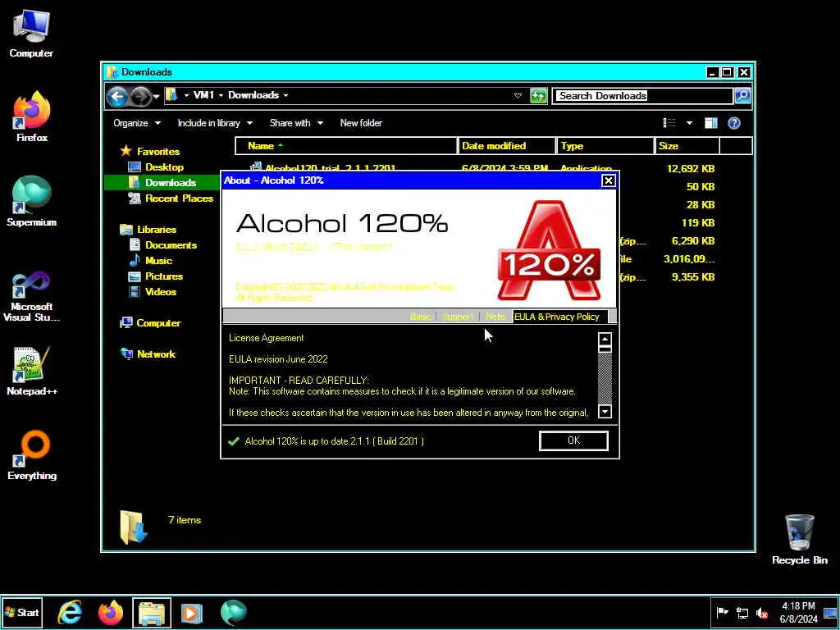This screenshot has height=630, width=840.
Task: Open the Share with menu
Action: 296,123
